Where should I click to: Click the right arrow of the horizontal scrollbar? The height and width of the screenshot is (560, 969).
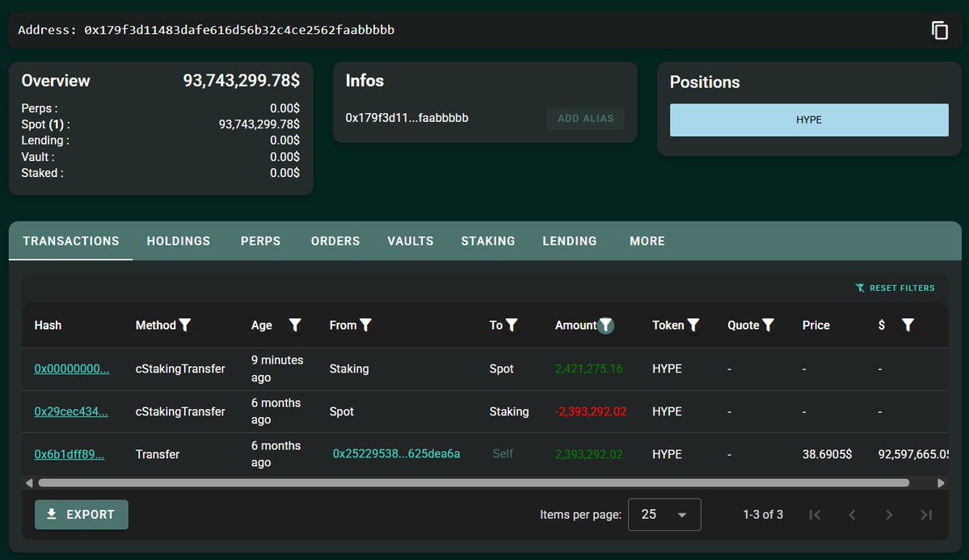tap(941, 482)
